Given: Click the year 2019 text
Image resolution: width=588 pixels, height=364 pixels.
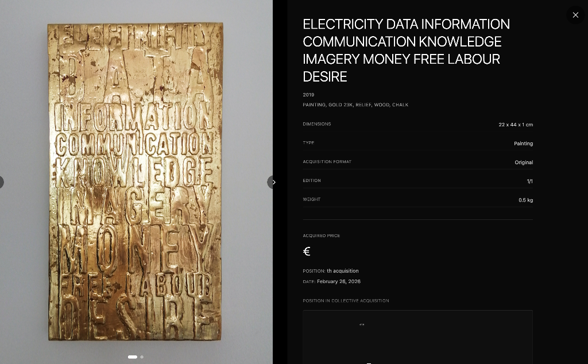Looking at the screenshot, I should (x=308, y=95).
